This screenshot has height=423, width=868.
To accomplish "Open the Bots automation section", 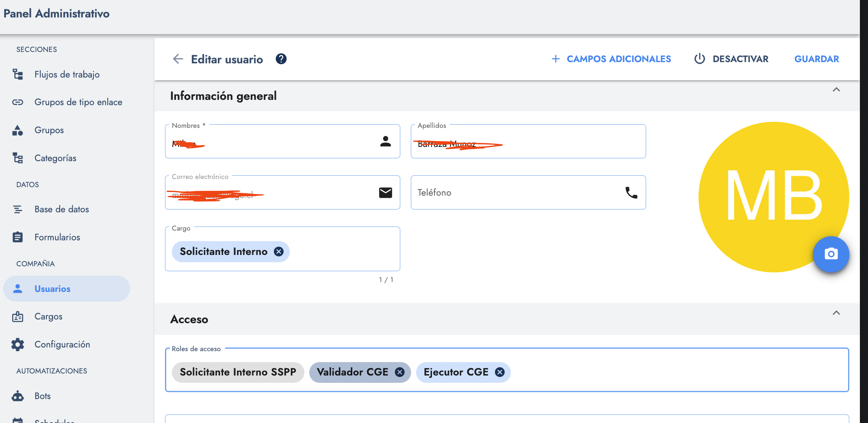I will pyautogui.click(x=42, y=396).
